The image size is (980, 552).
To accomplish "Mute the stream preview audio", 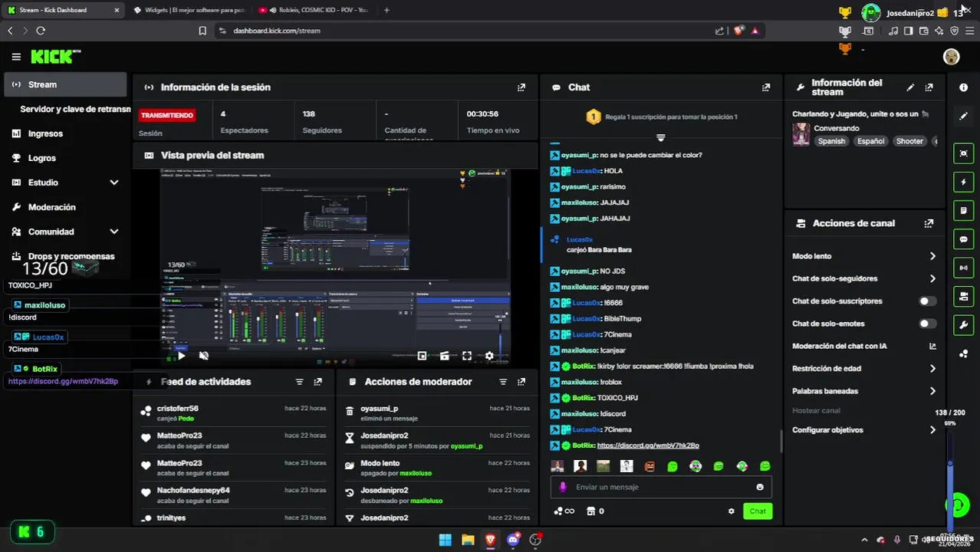I will [x=204, y=356].
